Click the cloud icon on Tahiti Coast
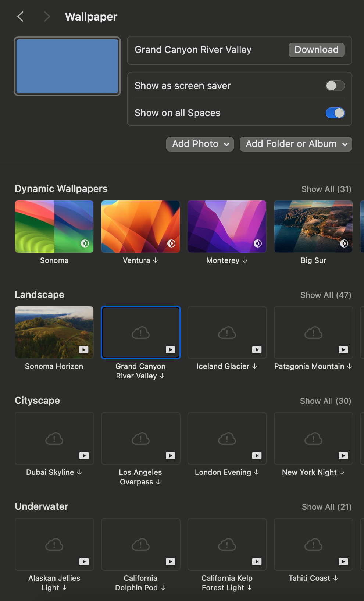Screen dimensions: 364x601 point(313,545)
